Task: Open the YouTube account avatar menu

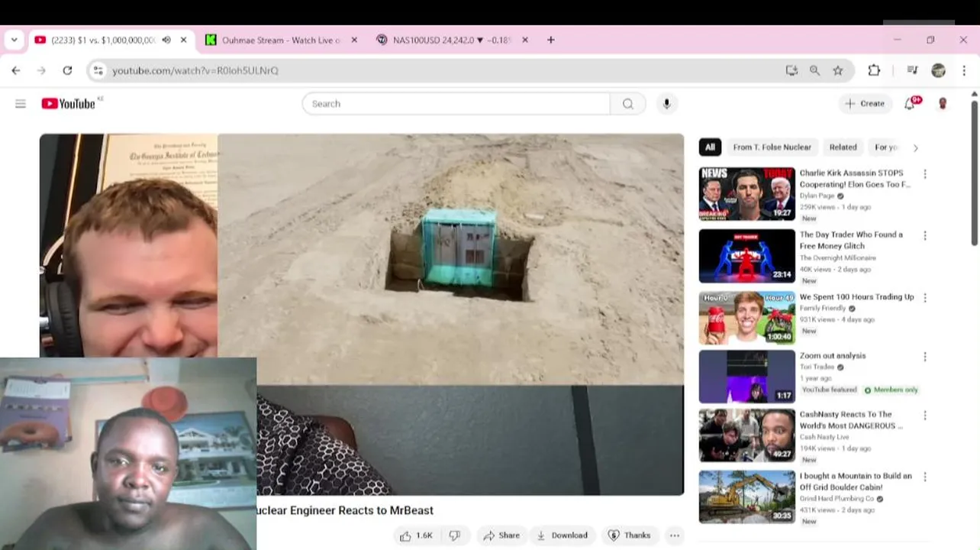Action: (943, 104)
